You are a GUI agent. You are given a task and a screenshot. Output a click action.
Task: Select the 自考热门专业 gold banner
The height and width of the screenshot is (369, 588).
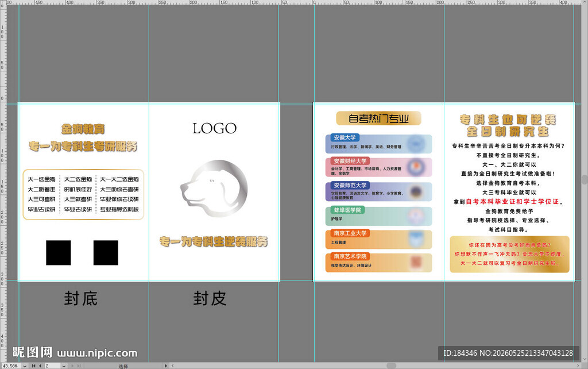pyautogui.click(x=378, y=118)
